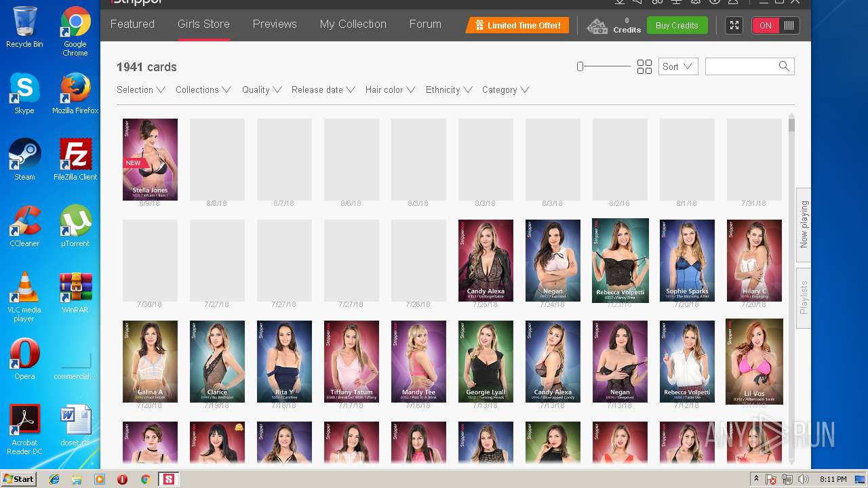Expand the Selection filter

(x=141, y=89)
